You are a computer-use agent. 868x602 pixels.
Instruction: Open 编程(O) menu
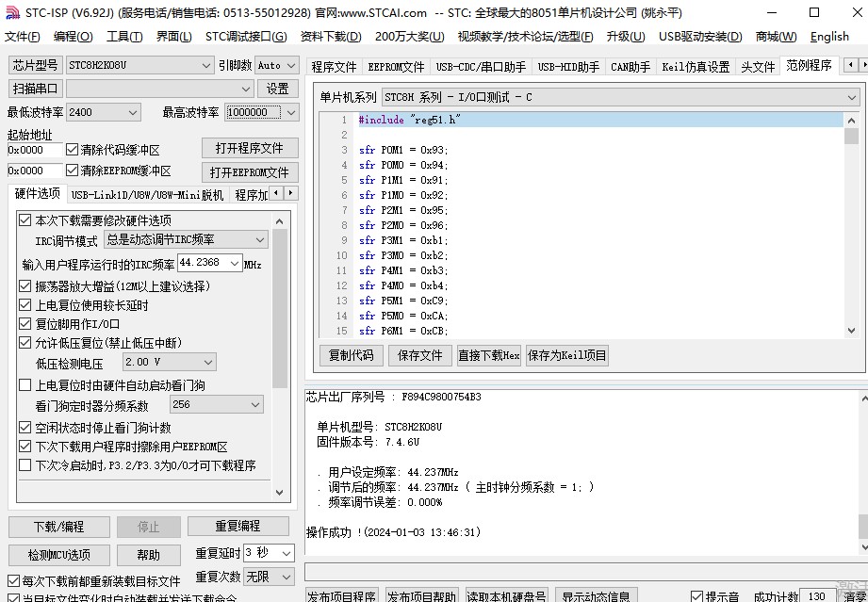[74, 37]
